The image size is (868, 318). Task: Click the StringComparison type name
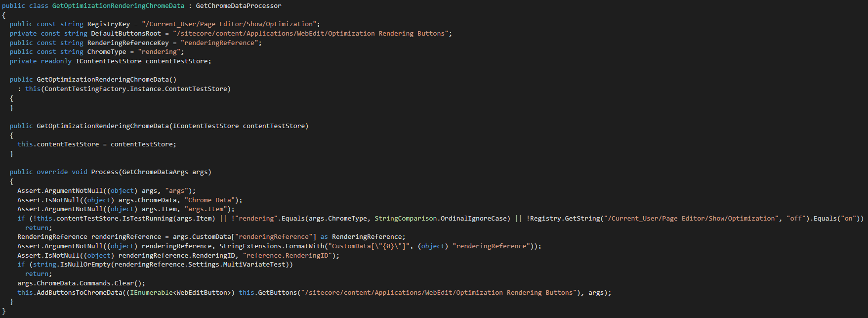click(x=406, y=219)
